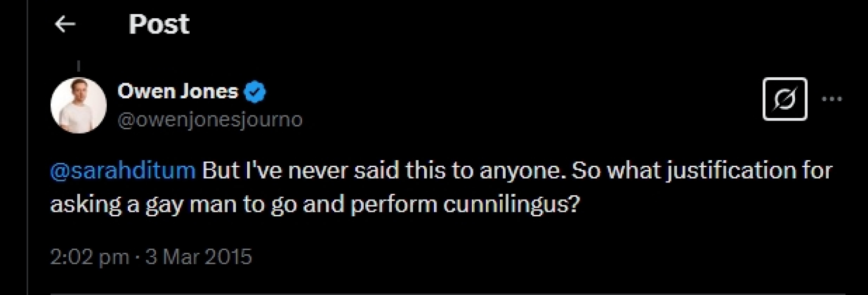This screenshot has height=295, width=868.
Task: Click the word "perform" in the tweet
Action: click(394, 204)
